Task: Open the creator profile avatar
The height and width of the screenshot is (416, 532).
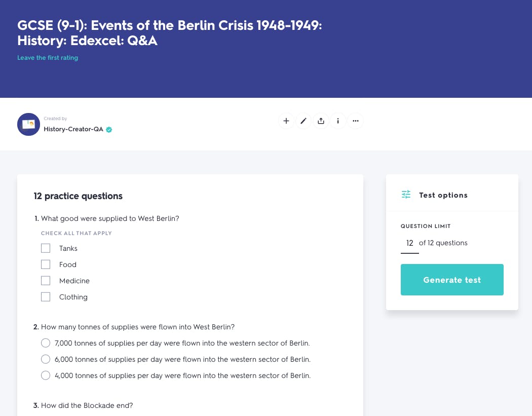Action: click(x=28, y=124)
